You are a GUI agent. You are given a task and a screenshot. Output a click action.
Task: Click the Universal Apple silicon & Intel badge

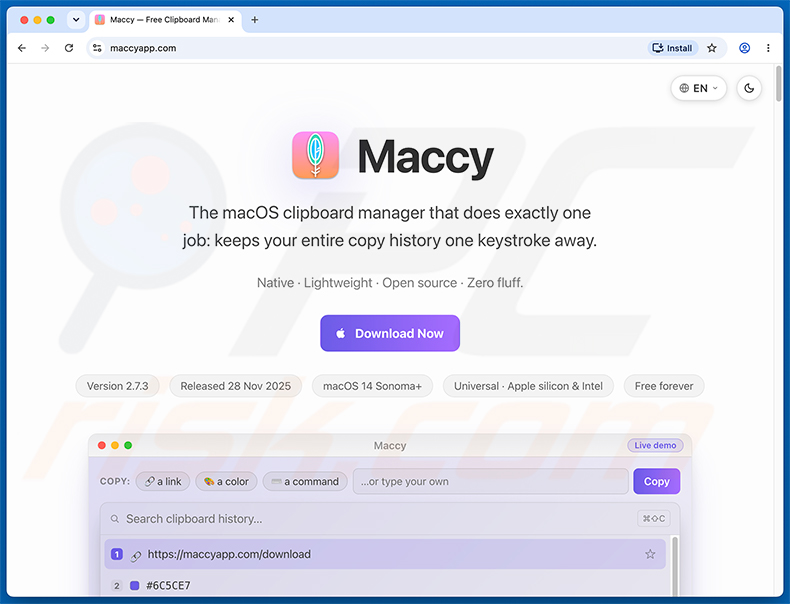[x=528, y=386]
